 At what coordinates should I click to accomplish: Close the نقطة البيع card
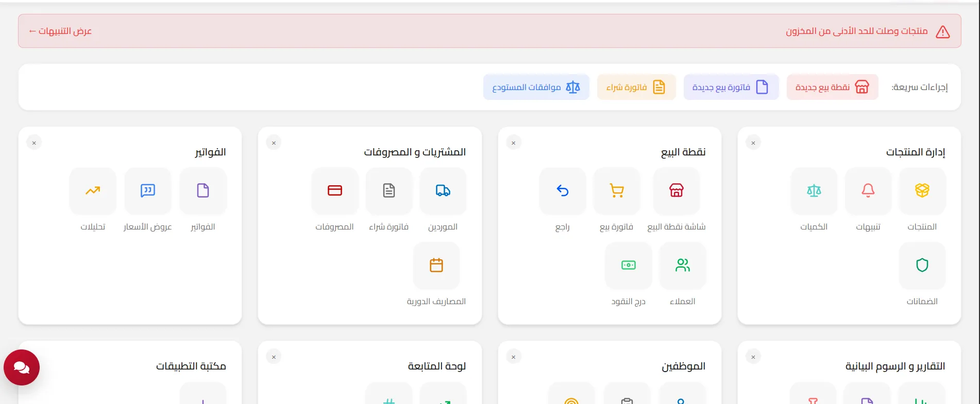point(513,143)
